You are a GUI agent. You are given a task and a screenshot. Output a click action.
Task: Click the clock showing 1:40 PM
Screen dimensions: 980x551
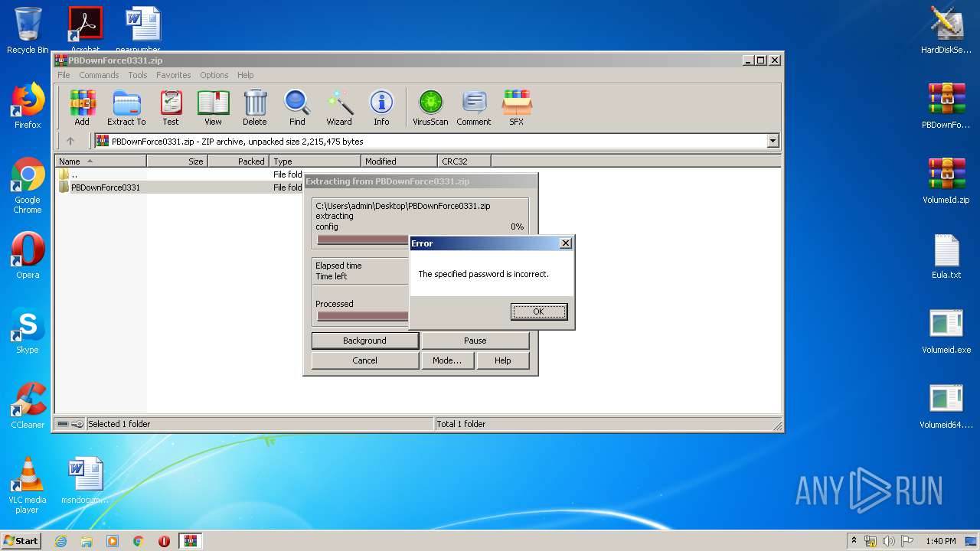click(940, 541)
